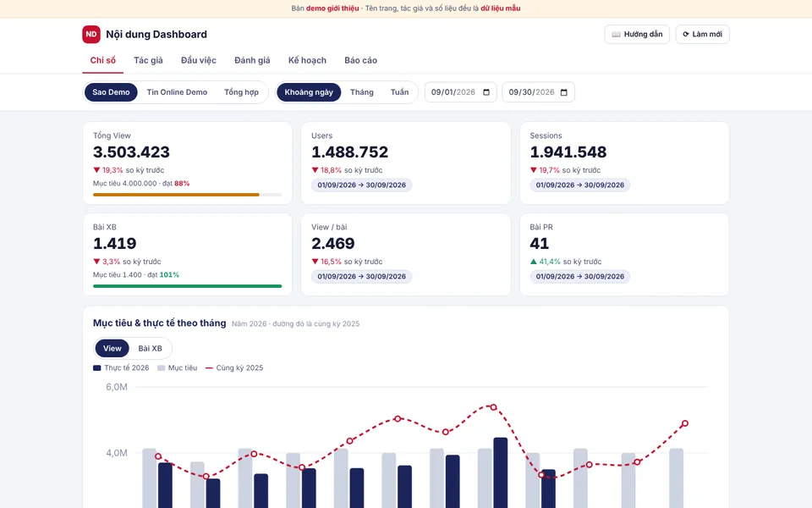Choose the Tin Online Demo site
This screenshot has width=812, height=508.
coord(177,92)
